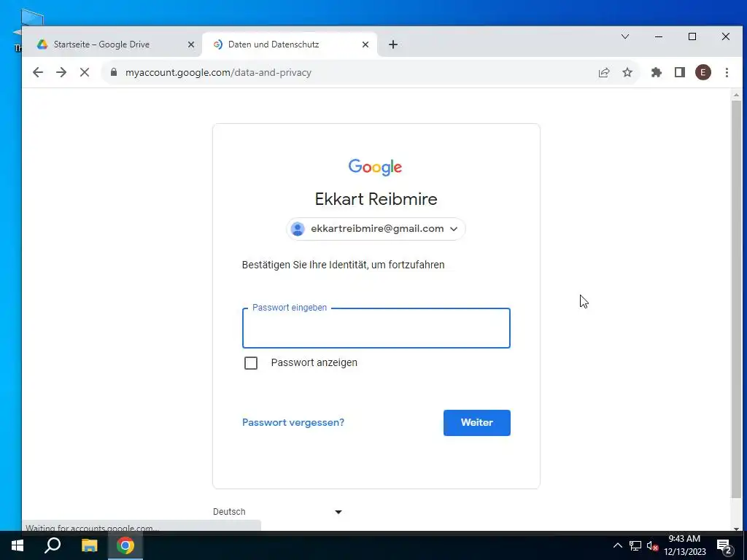Open the notification center icon
The height and width of the screenshot is (560, 747).
point(724,546)
